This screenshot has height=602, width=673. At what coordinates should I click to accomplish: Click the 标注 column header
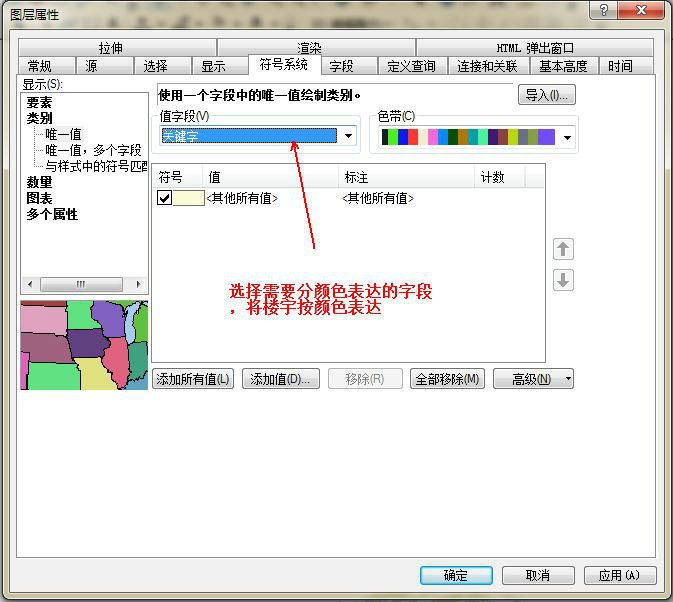tap(406, 177)
